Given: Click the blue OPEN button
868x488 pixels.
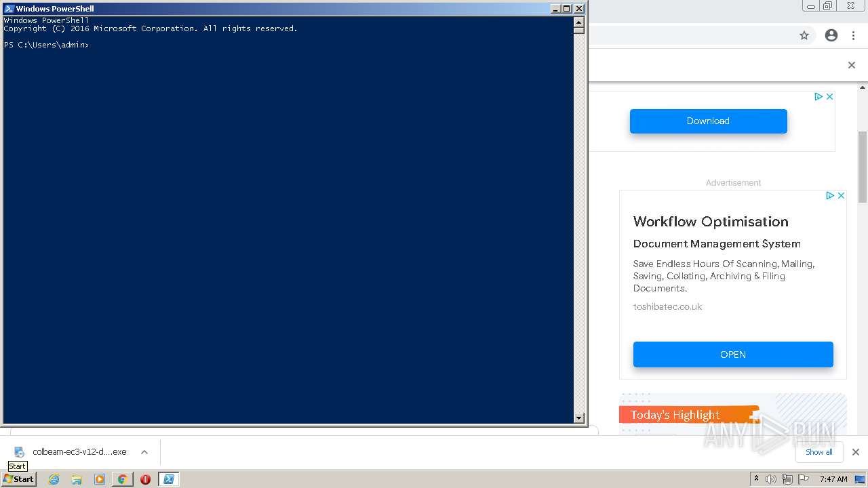Looking at the screenshot, I should click(733, 354).
